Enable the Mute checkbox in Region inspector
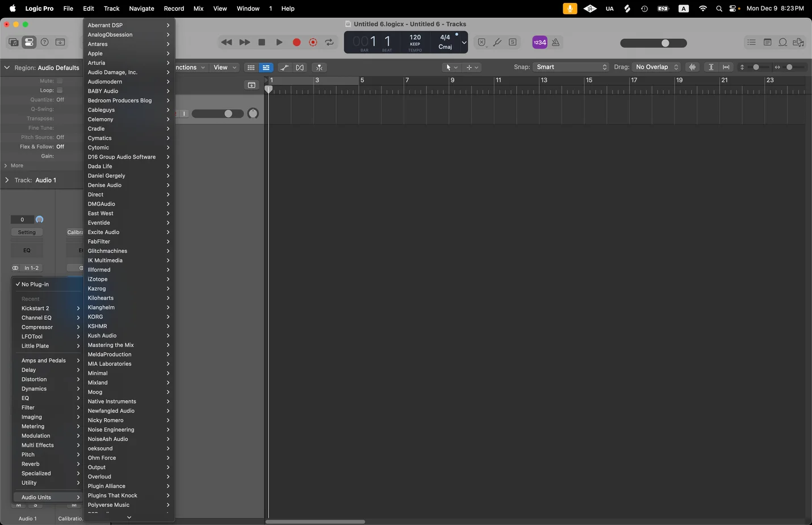Image resolution: width=812 pixels, height=525 pixels. [x=60, y=81]
